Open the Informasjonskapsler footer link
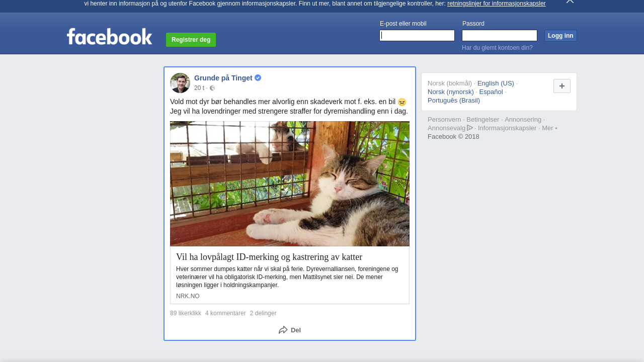644x362 pixels. [x=507, y=128]
